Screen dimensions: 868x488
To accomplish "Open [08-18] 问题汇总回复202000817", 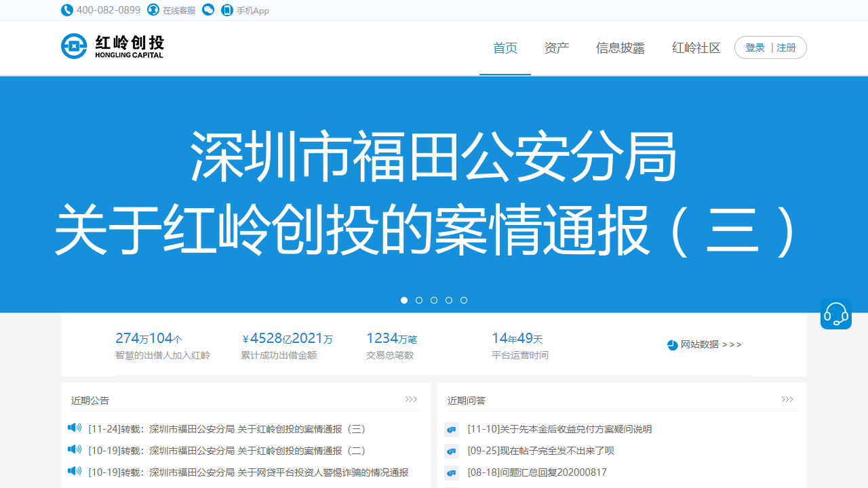I will 537,472.
